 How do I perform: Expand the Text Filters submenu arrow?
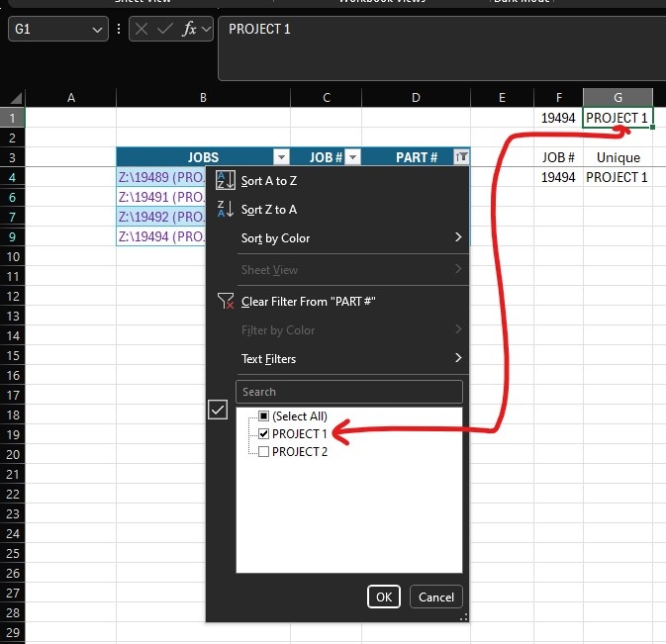458,357
